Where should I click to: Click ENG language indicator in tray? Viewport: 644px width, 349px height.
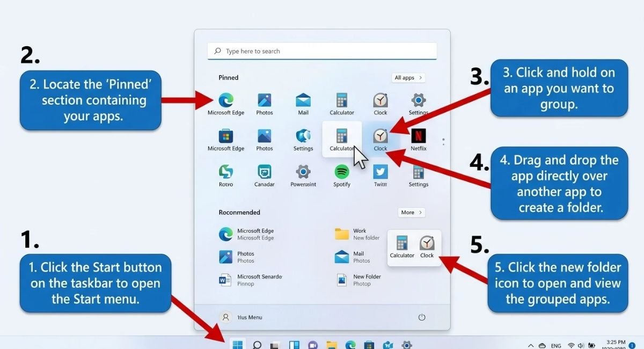click(x=556, y=346)
